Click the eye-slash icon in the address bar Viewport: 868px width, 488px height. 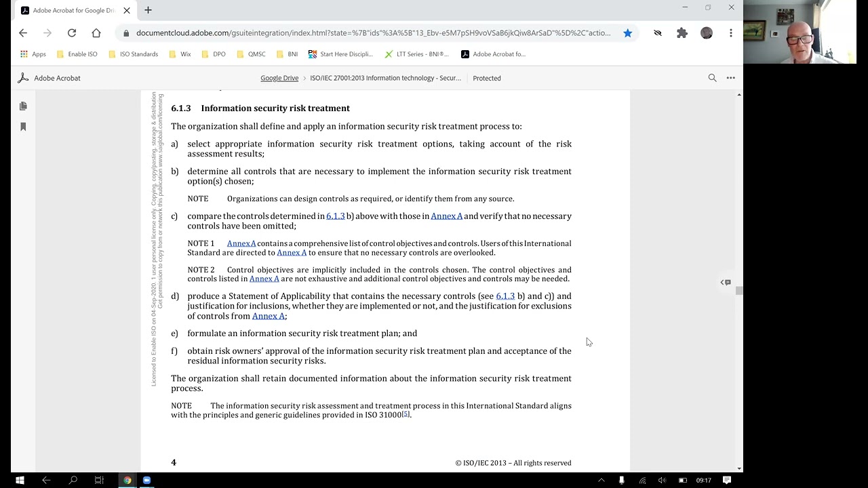coord(658,33)
